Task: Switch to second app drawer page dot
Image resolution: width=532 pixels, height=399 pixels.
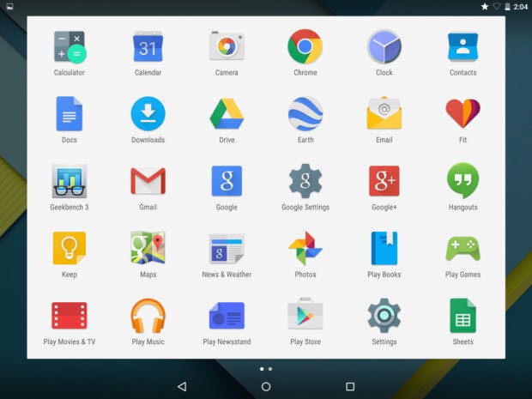Action: click(x=270, y=368)
